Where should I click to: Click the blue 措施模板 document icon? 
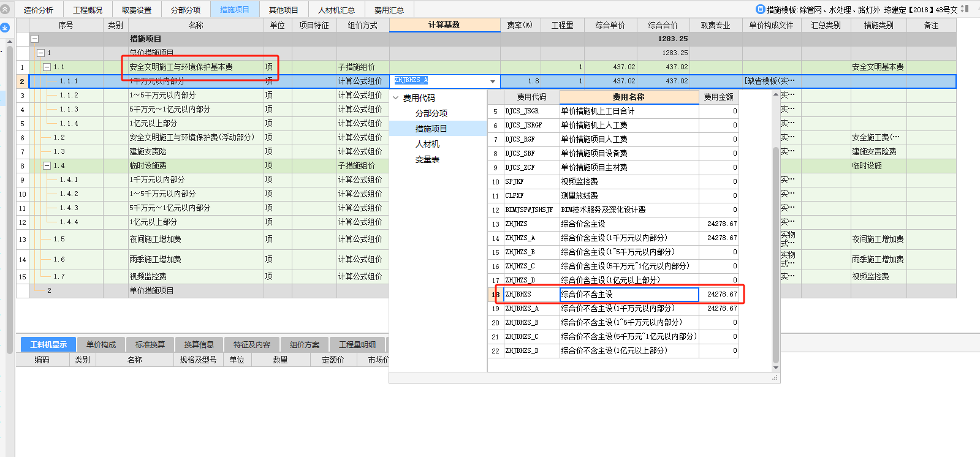point(761,9)
